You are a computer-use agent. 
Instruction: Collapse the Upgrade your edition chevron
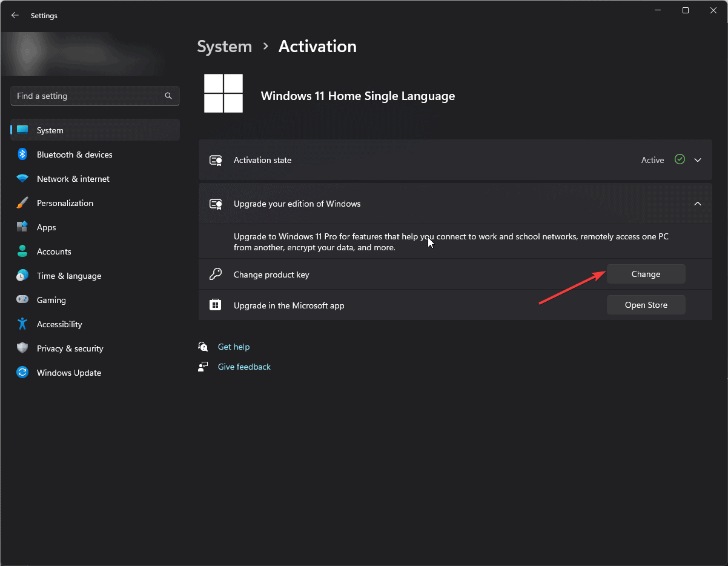[x=698, y=204]
